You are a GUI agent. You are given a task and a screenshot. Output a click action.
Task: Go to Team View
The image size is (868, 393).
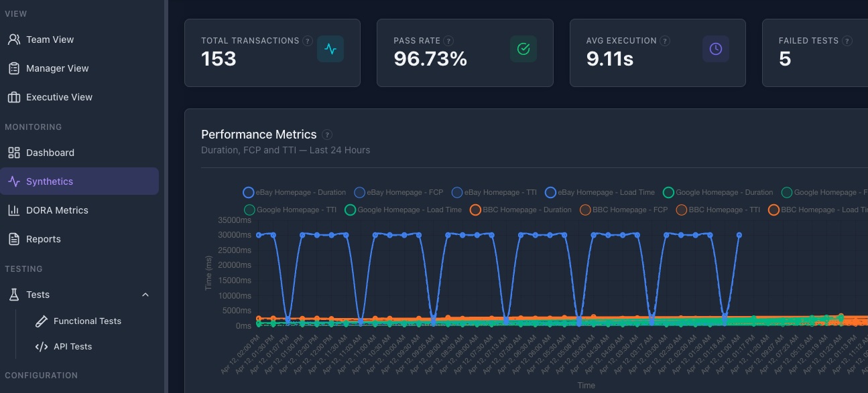coord(50,39)
